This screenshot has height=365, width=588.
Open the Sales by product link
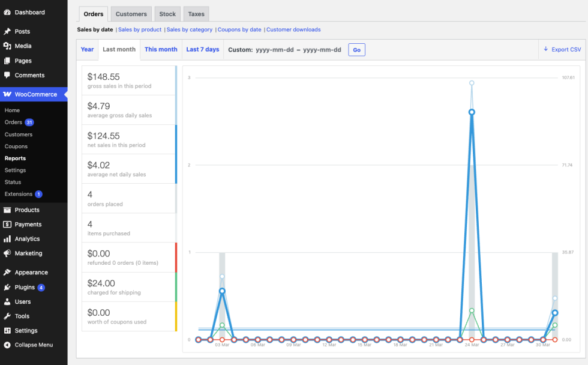tap(140, 29)
